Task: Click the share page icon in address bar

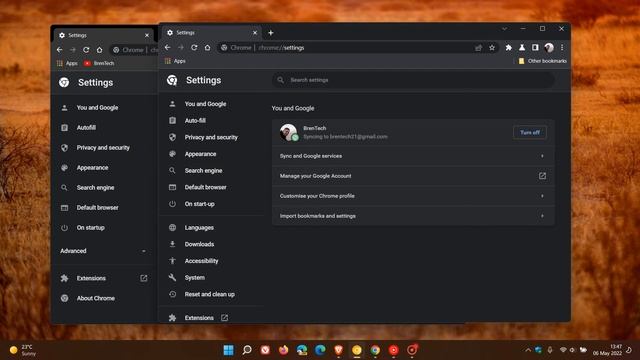Action: [478, 48]
